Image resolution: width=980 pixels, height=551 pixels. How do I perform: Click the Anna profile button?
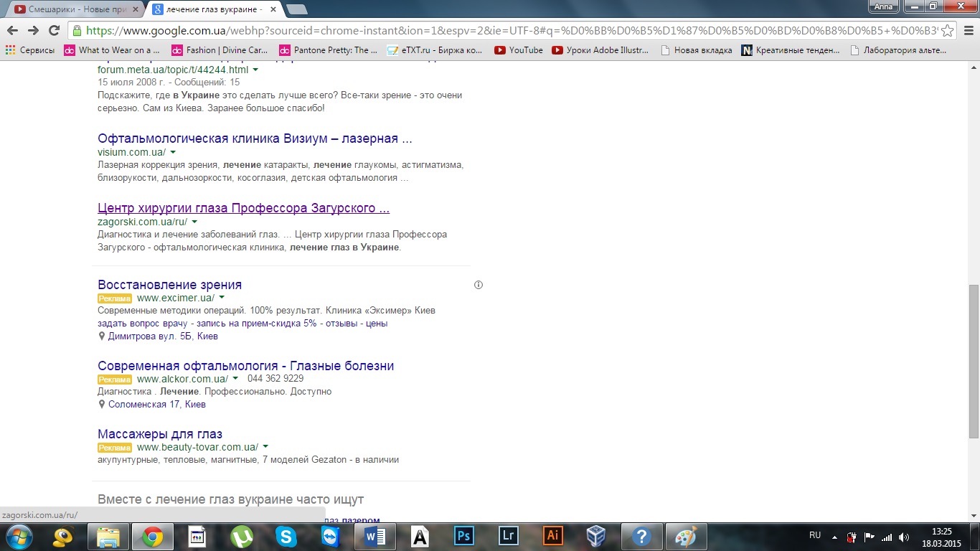(x=882, y=6)
